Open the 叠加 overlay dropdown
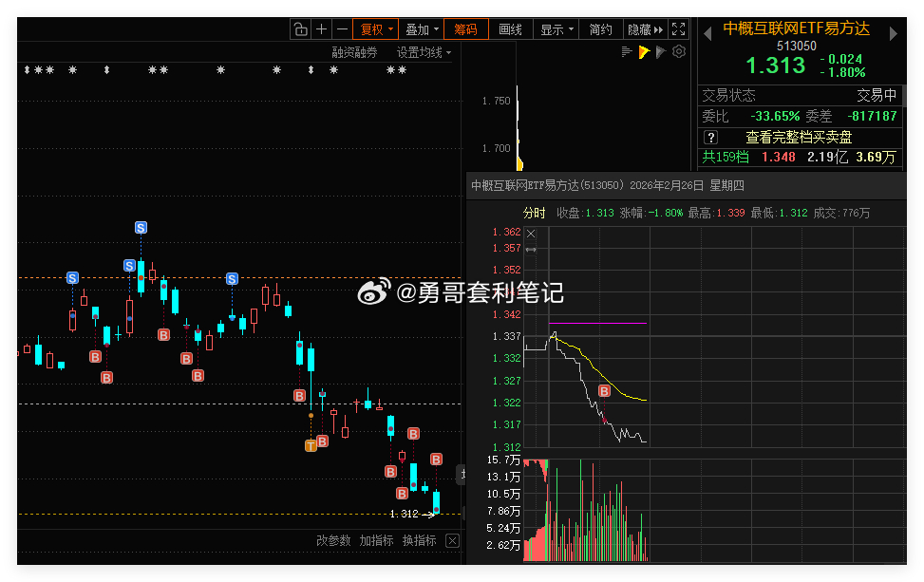Viewport: 924px width, 582px height. coord(422,29)
